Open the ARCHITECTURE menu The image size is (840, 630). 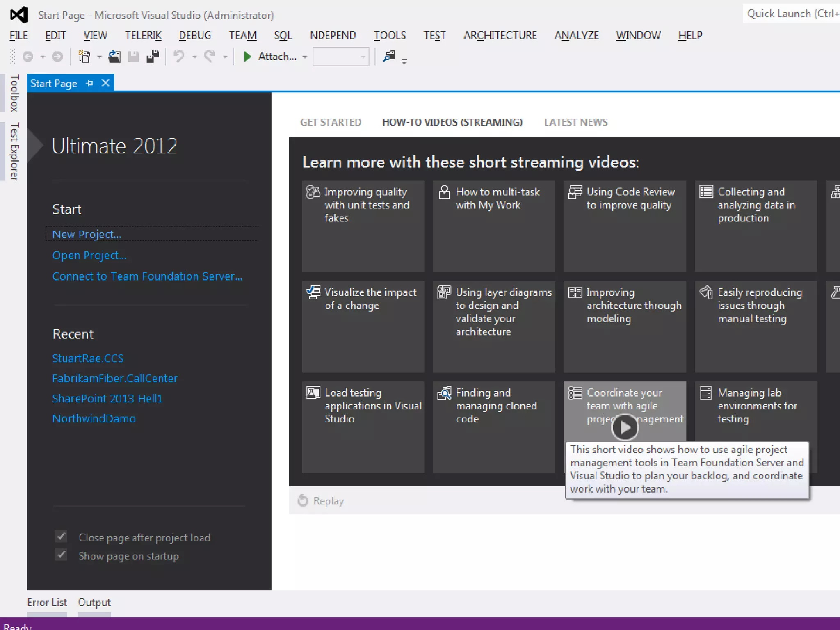point(500,35)
